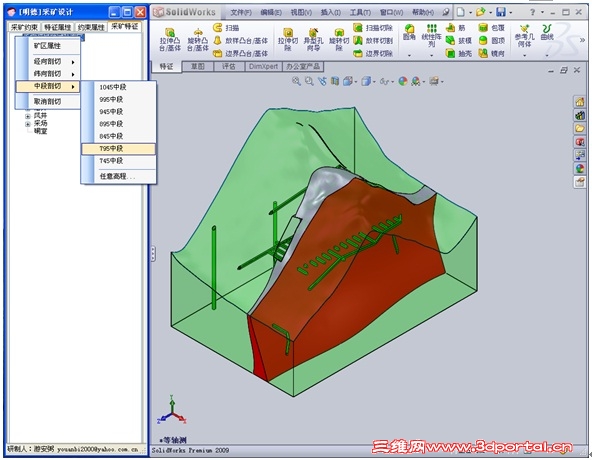Expand the 风井 tree node
Image resolution: width=592 pixels, height=460 pixels.
pyautogui.click(x=28, y=116)
